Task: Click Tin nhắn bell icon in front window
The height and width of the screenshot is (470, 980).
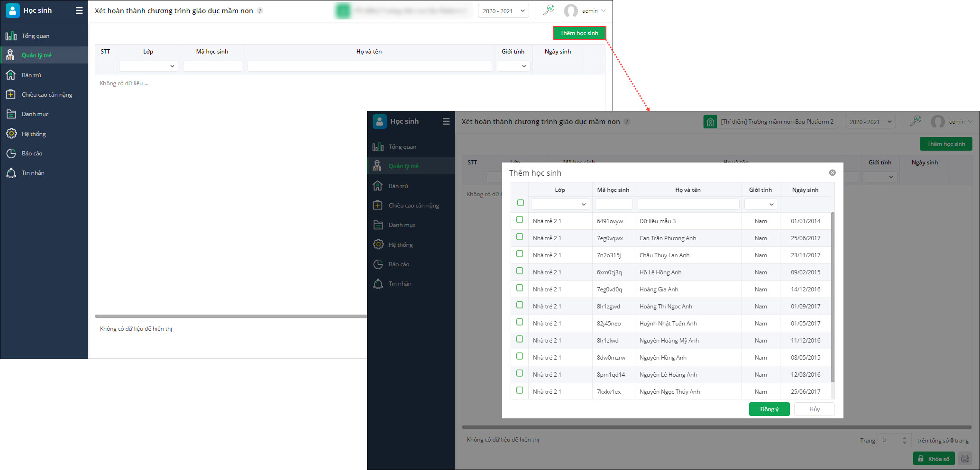Action: [x=378, y=284]
